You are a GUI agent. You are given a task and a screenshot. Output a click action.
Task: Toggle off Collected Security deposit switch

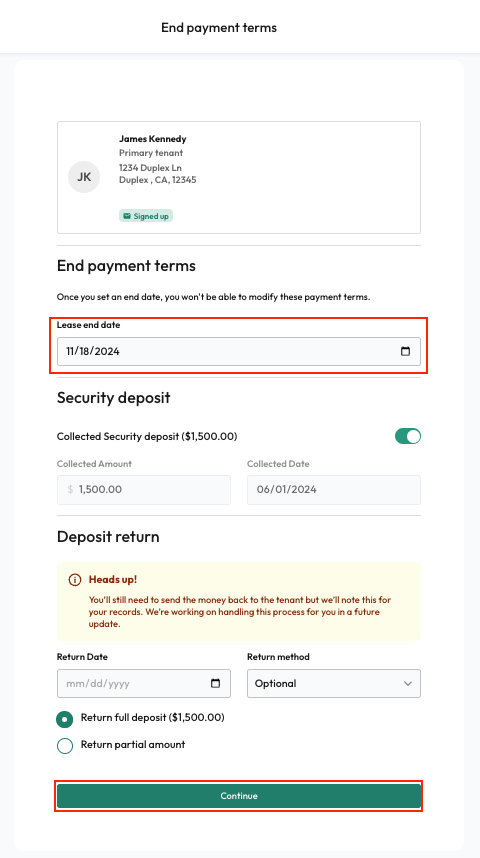pos(408,436)
